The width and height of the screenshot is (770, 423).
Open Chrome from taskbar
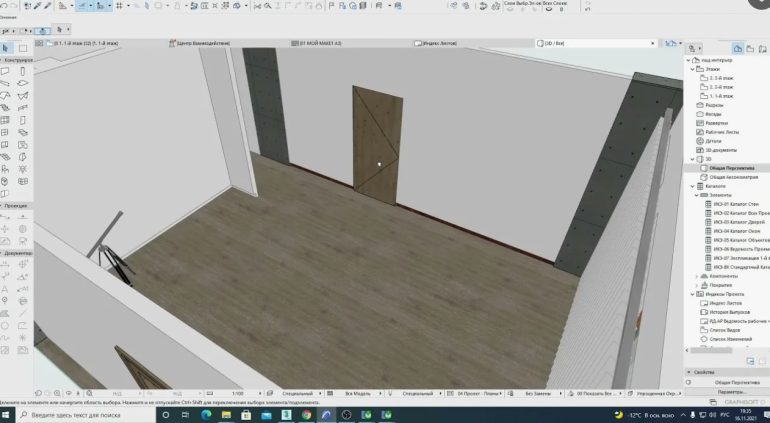306,415
